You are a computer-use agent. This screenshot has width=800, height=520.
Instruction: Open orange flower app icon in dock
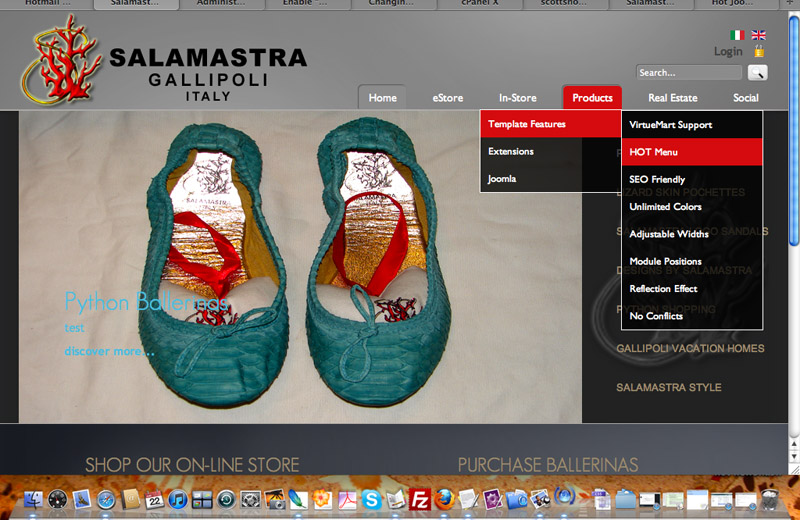point(322,499)
